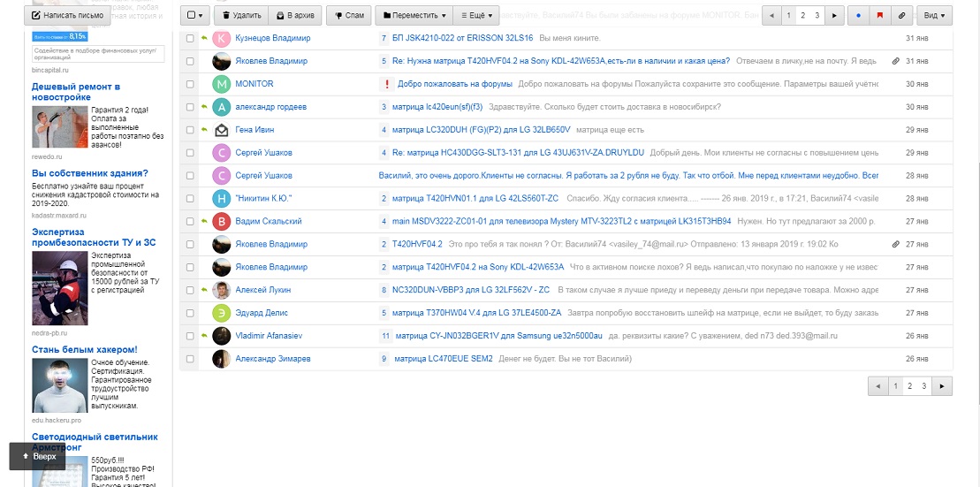Open the Вид dropdown
Image resolution: width=980 pixels, height=487 pixels.
[x=934, y=16]
